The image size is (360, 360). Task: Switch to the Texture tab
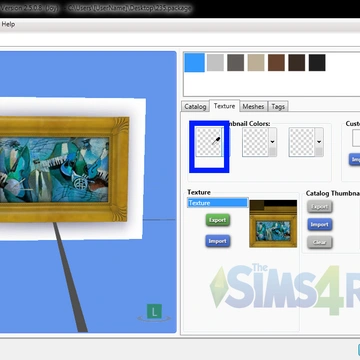224,106
